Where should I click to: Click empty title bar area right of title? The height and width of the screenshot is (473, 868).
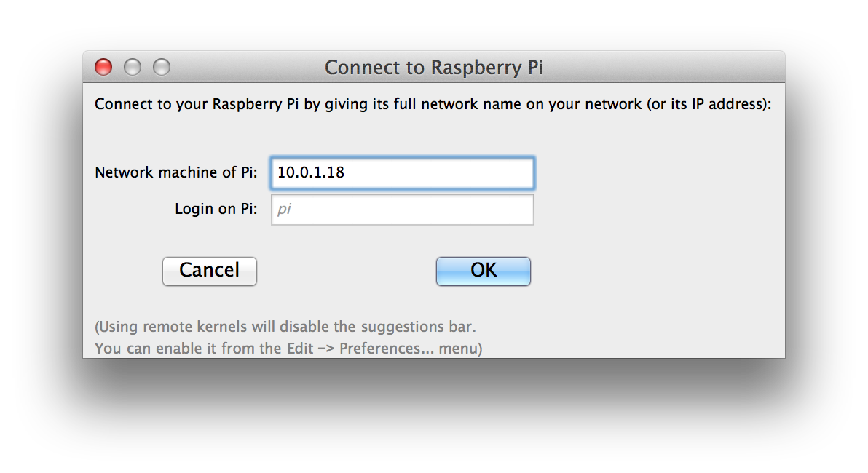[x=664, y=67]
